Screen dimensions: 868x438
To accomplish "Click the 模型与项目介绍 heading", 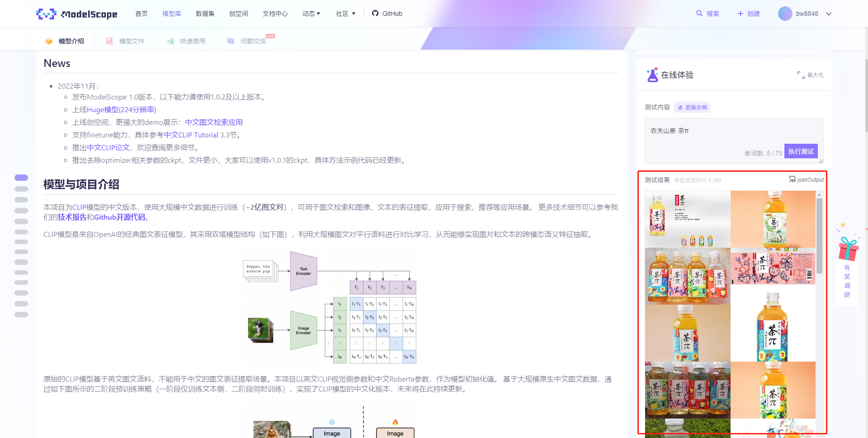I will 81,184.
